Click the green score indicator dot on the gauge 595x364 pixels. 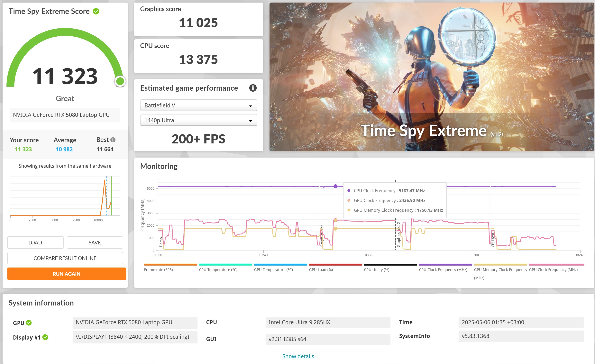tap(120, 81)
